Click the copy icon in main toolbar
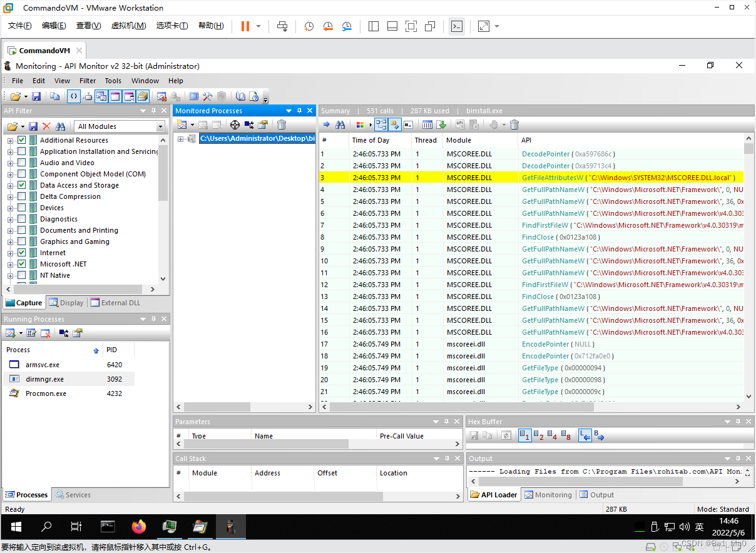This screenshot has width=756, height=553. tap(55, 96)
